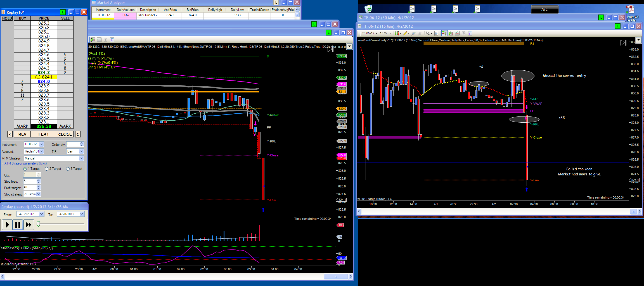Open Data Series icon in 15 Min chart toolbar
The image size is (644, 286).
[x=451, y=33]
